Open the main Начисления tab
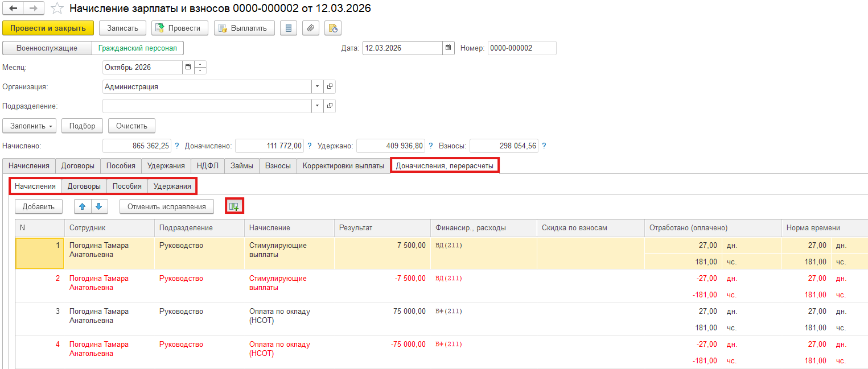This screenshot has height=369, width=868. point(29,166)
